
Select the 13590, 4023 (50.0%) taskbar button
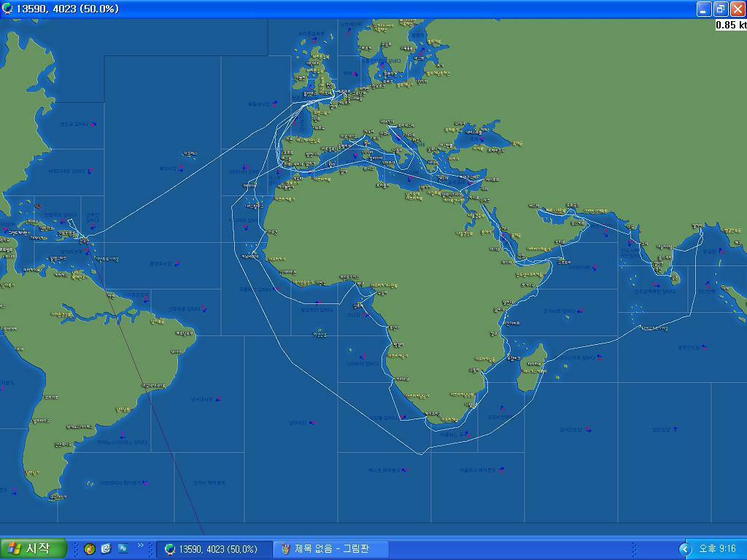pyautogui.click(x=213, y=548)
